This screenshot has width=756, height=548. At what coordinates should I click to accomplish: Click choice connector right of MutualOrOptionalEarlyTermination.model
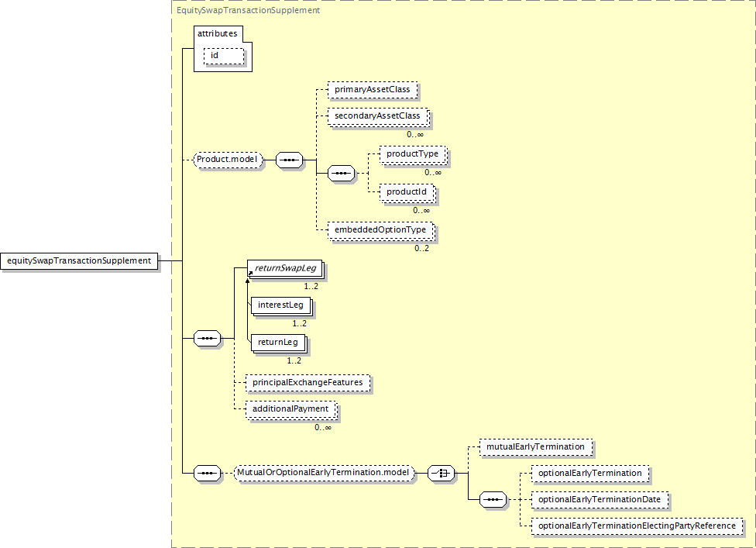(442, 472)
